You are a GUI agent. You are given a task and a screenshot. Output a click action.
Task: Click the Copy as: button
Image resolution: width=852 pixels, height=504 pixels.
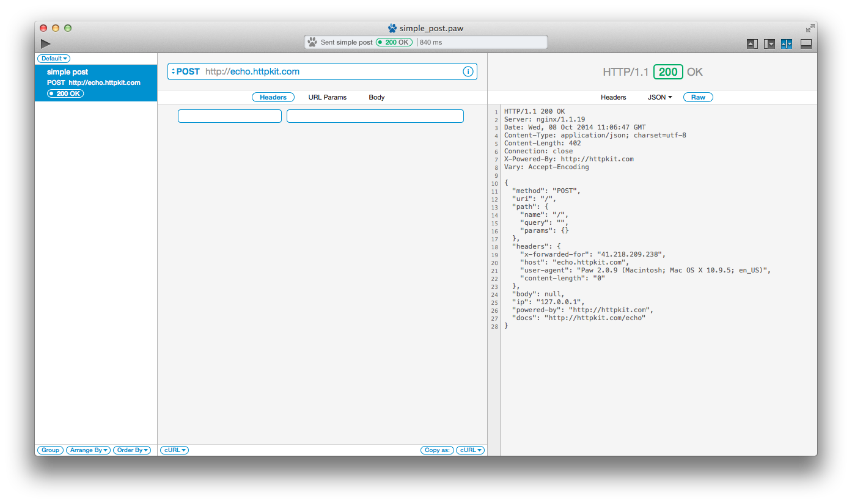437,450
